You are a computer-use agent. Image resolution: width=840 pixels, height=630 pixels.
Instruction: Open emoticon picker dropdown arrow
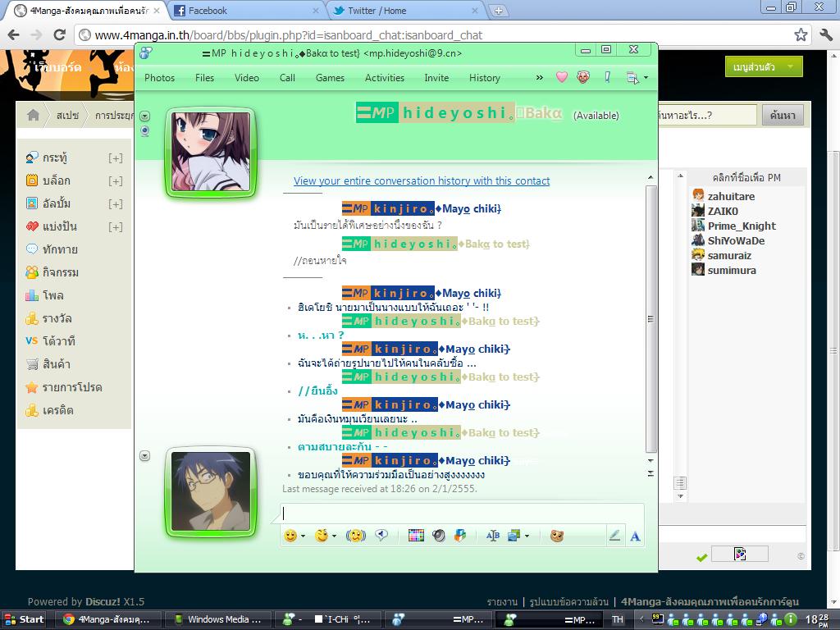[304, 536]
